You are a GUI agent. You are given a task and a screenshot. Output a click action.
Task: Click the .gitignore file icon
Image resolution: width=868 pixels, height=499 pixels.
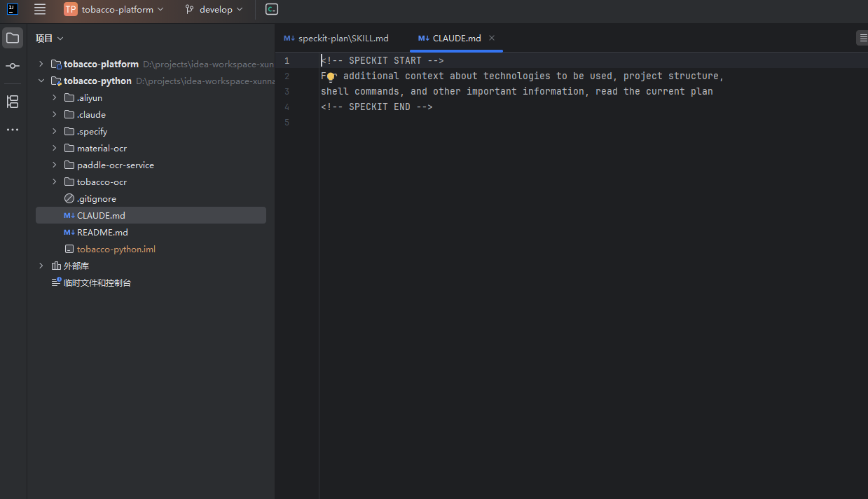pyautogui.click(x=69, y=198)
